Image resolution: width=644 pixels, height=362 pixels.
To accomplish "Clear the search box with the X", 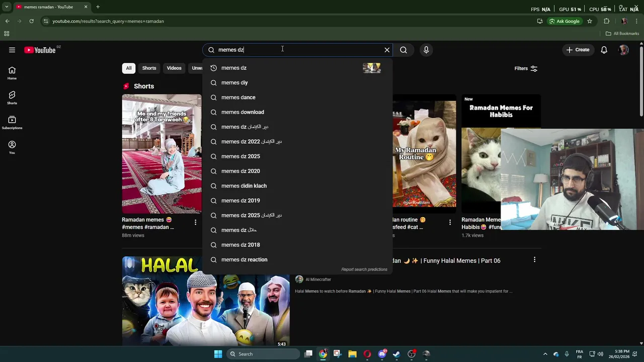I will [387, 50].
